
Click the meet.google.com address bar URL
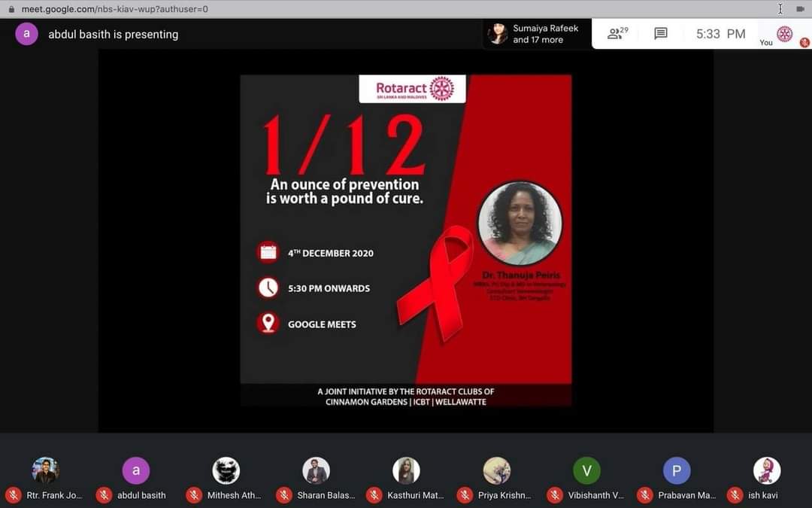pyautogui.click(x=114, y=9)
